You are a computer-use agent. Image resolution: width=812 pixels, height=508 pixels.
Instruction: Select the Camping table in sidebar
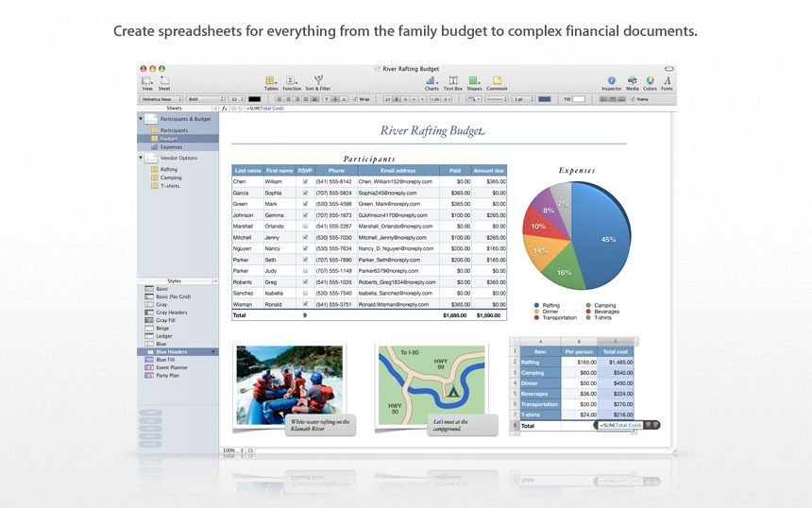pyautogui.click(x=171, y=178)
